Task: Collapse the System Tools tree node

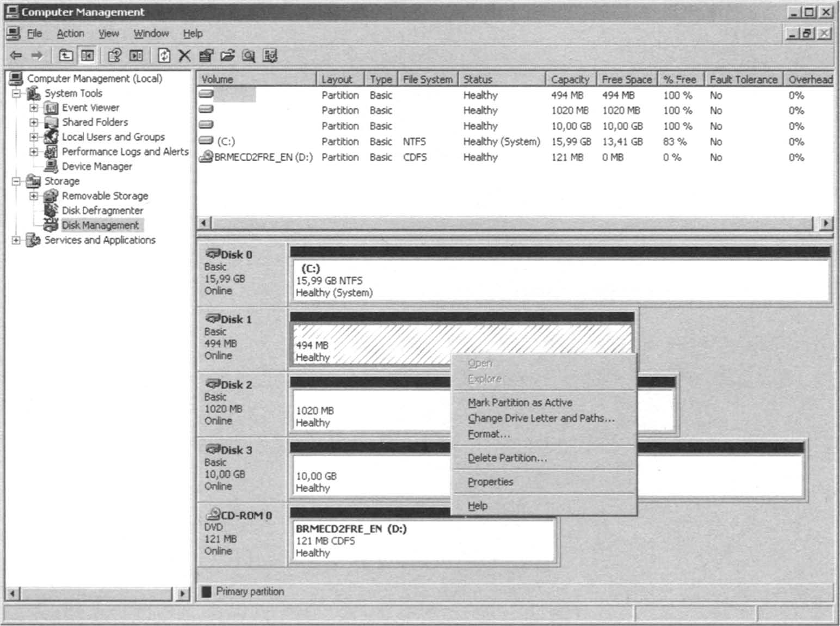Action: (x=16, y=93)
